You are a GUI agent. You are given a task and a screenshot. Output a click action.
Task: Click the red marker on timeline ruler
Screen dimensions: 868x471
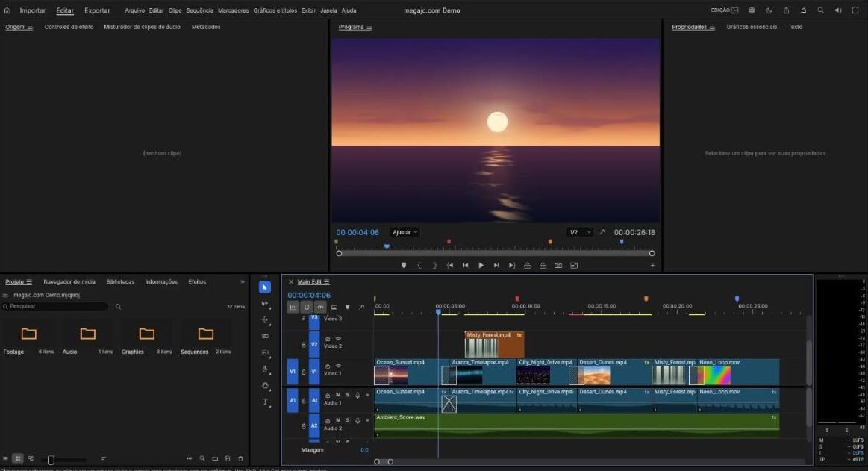517,299
